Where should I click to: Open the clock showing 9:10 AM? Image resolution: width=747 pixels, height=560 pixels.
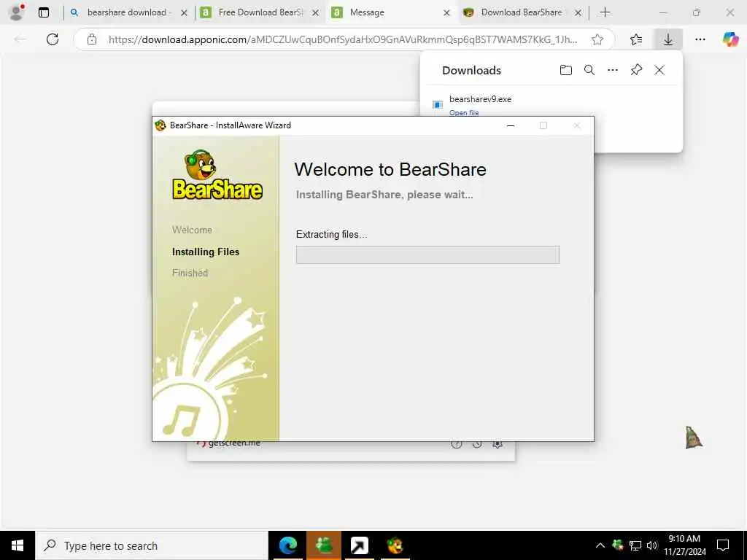[x=684, y=545]
